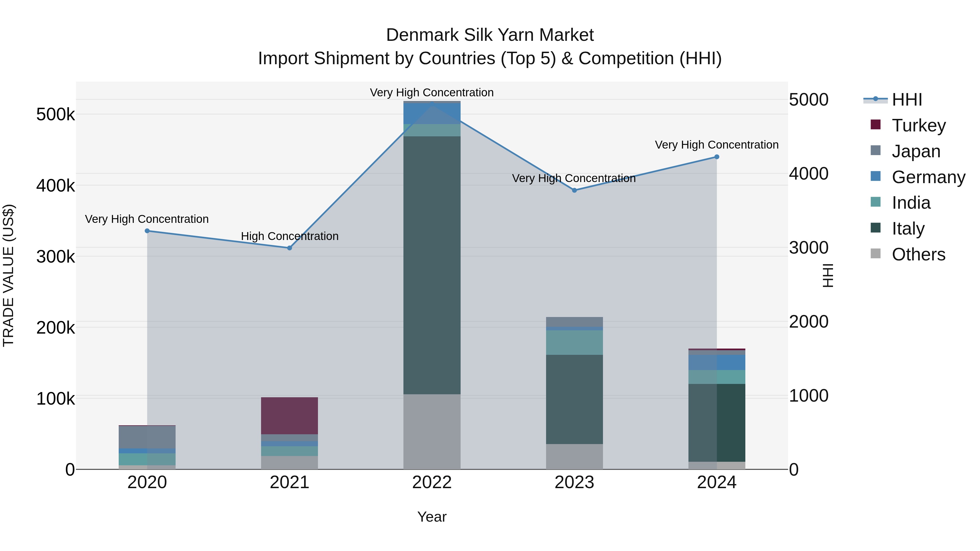Click the 5000 HHI axis tick
980x551 pixels.
(x=809, y=100)
